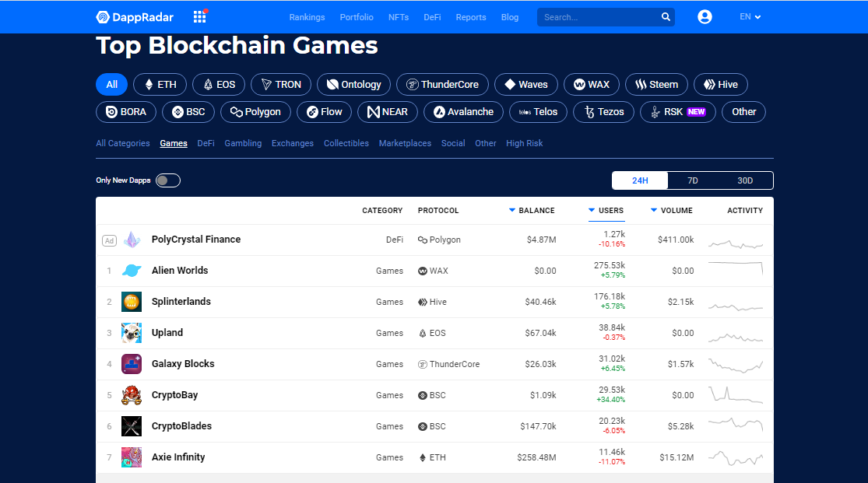Viewport: 868px width, 483px height.
Task: Open the apps grid menu icon
Action: 200,16
